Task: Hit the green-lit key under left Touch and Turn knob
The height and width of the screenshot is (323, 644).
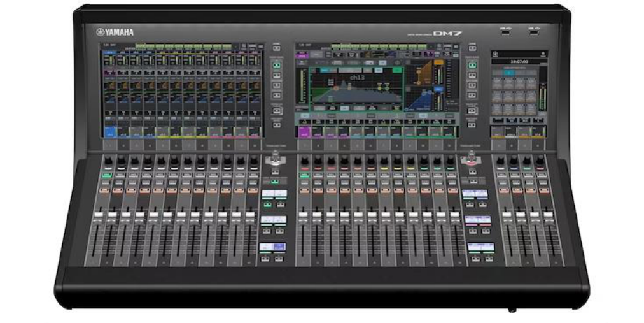Action: click(x=275, y=182)
